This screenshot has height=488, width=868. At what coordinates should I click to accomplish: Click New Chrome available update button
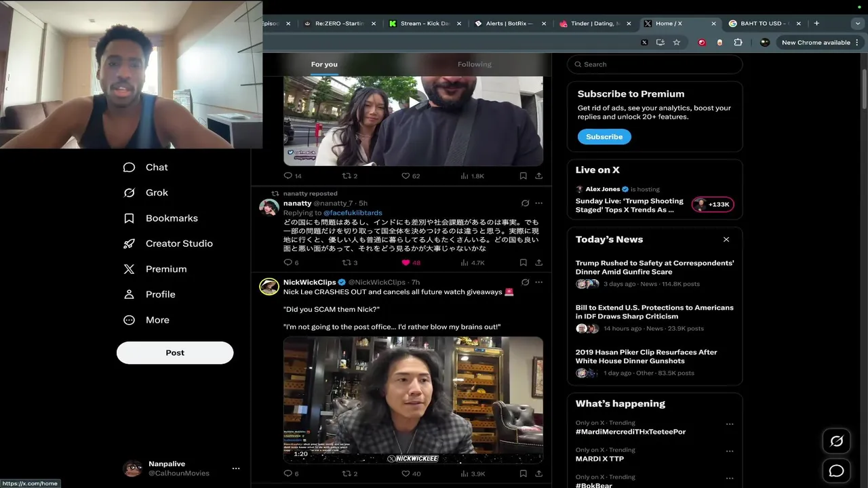[x=816, y=42]
